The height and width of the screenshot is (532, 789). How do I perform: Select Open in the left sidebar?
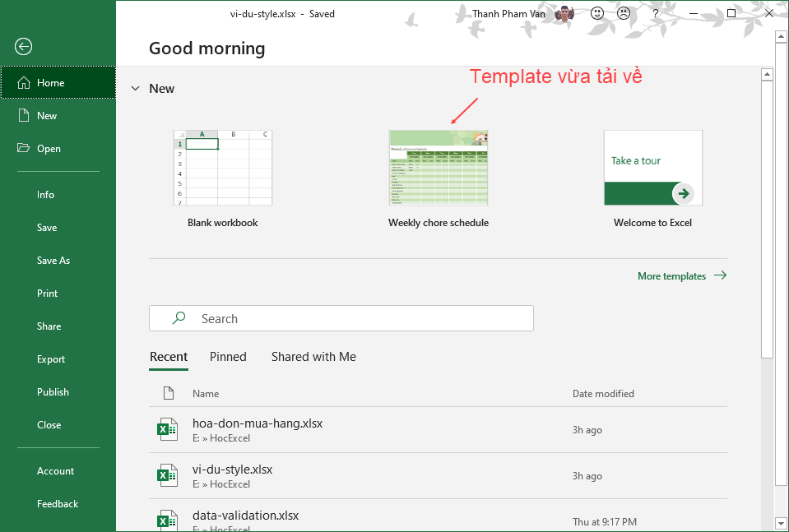(x=58, y=148)
